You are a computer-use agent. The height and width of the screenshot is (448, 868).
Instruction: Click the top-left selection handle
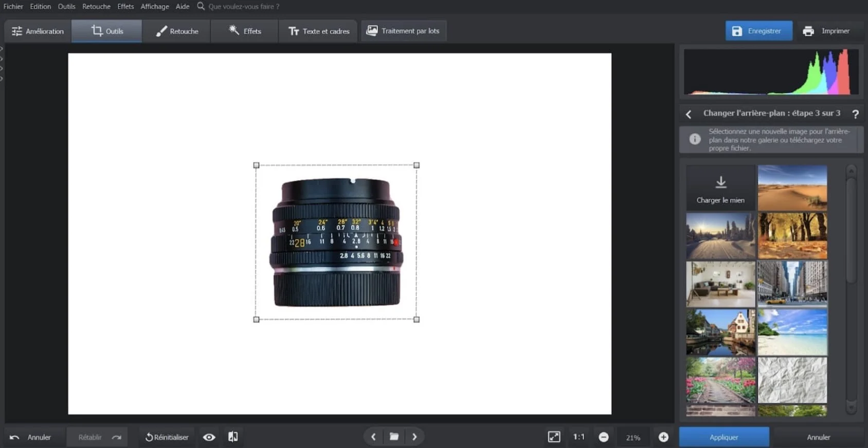click(256, 165)
